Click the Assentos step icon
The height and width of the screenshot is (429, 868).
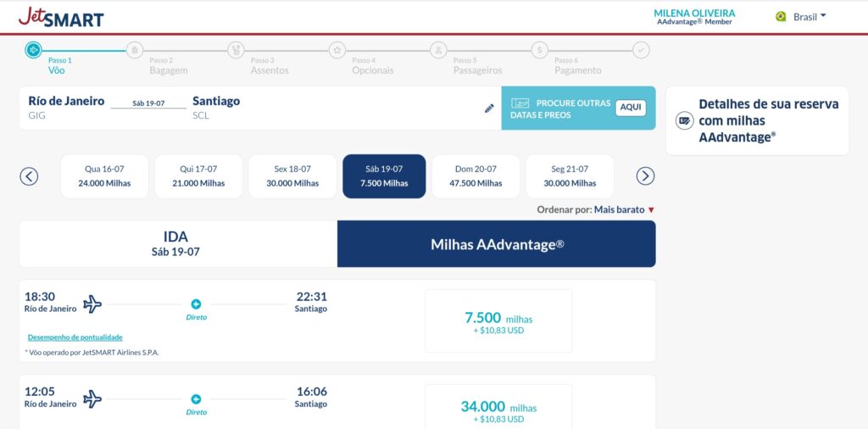(236, 50)
